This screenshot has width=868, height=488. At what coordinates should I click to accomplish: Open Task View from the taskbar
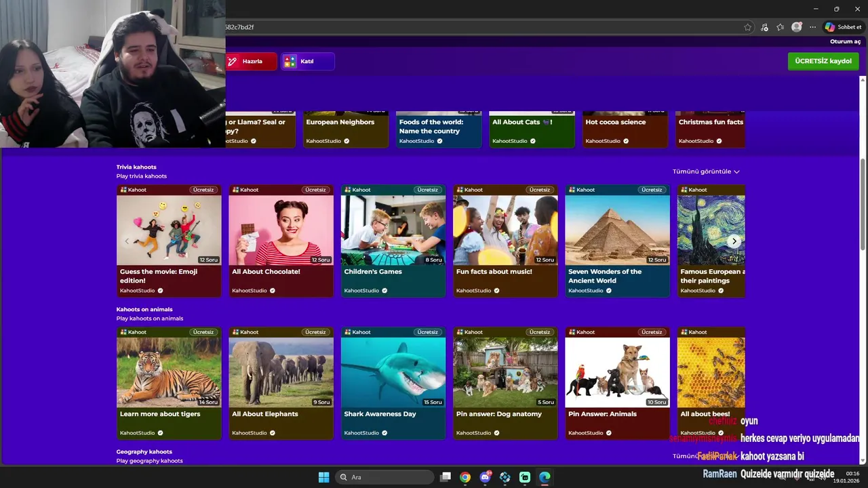pyautogui.click(x=446, y=477)
